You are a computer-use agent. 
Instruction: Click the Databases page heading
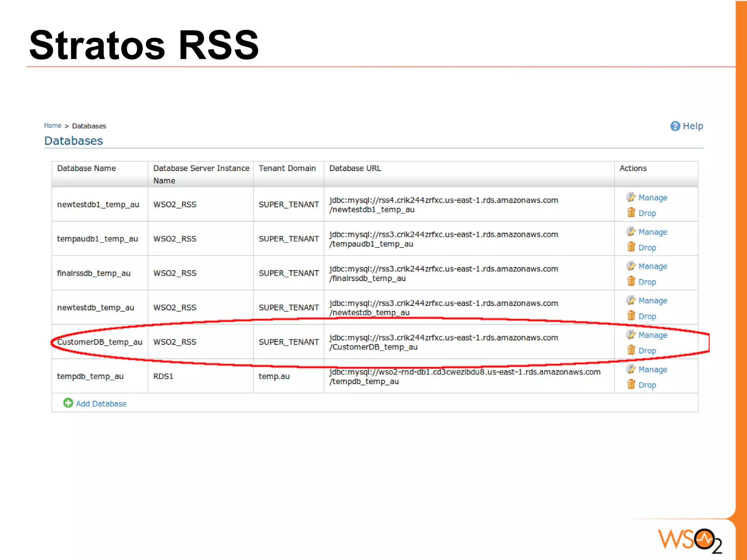tap(74, 141)
